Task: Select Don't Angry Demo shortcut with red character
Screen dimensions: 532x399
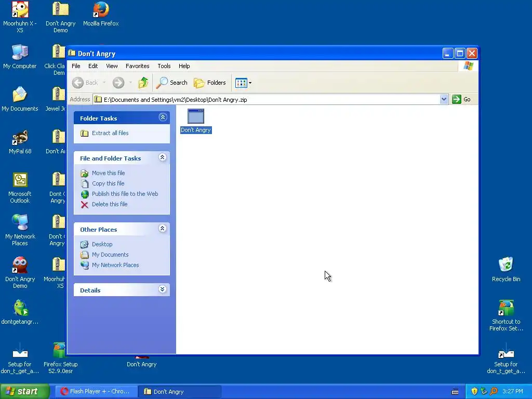Action: [20, 273]
